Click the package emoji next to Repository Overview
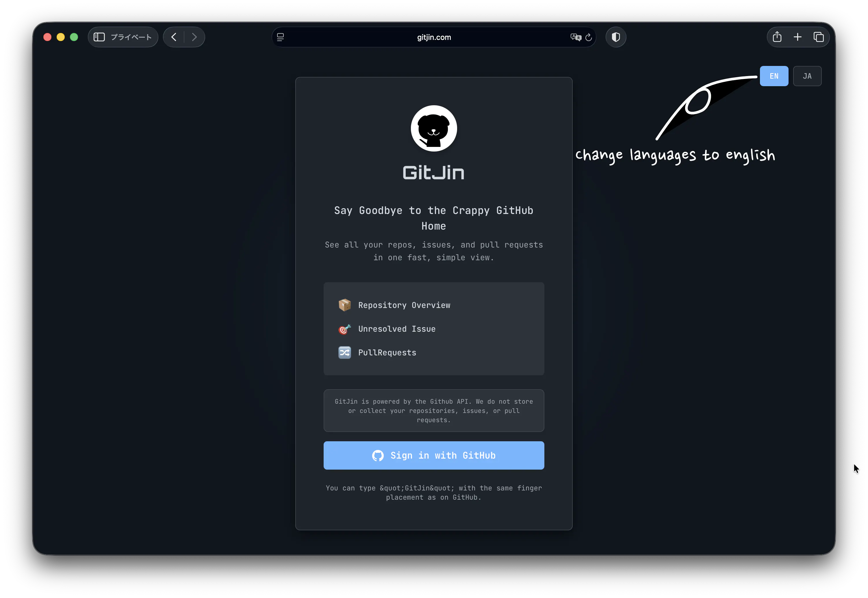 point(345,305)
